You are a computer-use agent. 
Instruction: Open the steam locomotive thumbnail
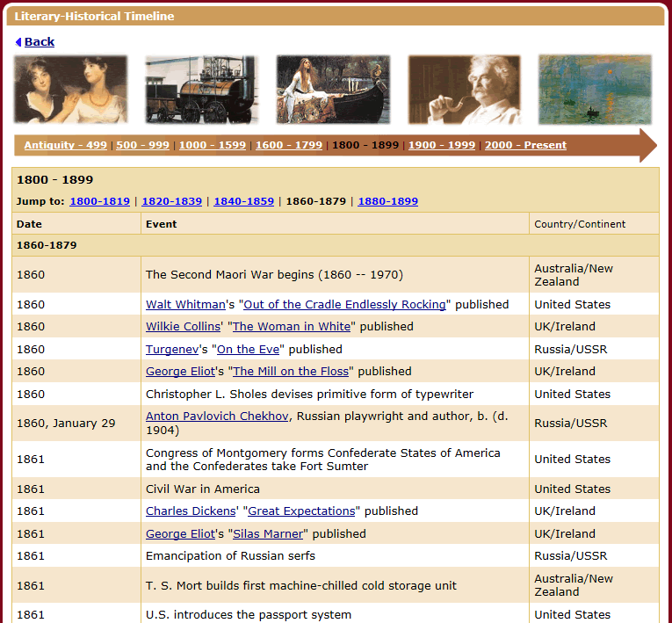click(x=202, y=90)
